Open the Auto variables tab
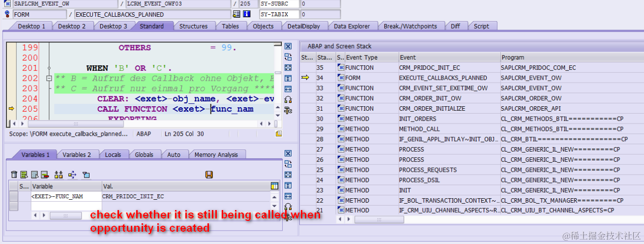 pyautogui.click(x=174, y=154)
